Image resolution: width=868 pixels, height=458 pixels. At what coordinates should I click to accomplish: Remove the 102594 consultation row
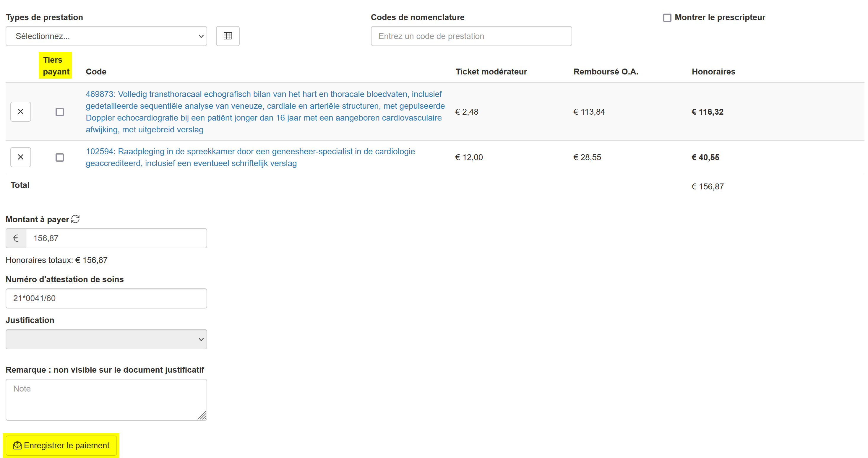click(x=21, y=157)
